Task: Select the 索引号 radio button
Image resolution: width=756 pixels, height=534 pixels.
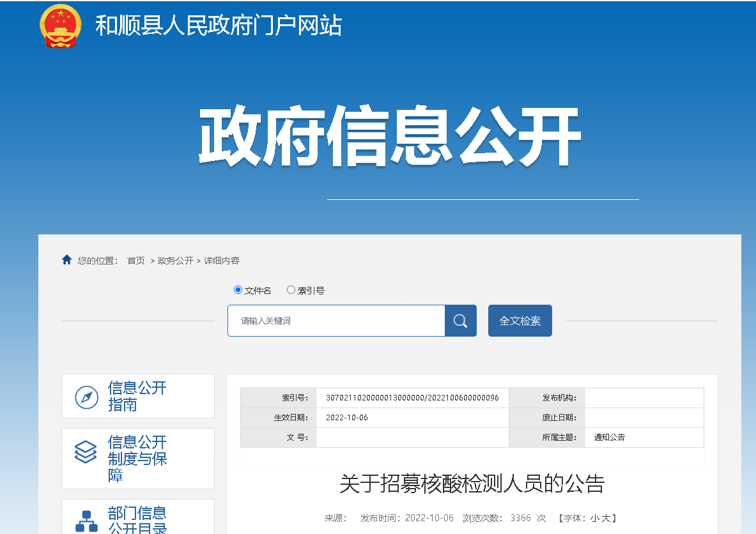Action: tap(291, 290)
